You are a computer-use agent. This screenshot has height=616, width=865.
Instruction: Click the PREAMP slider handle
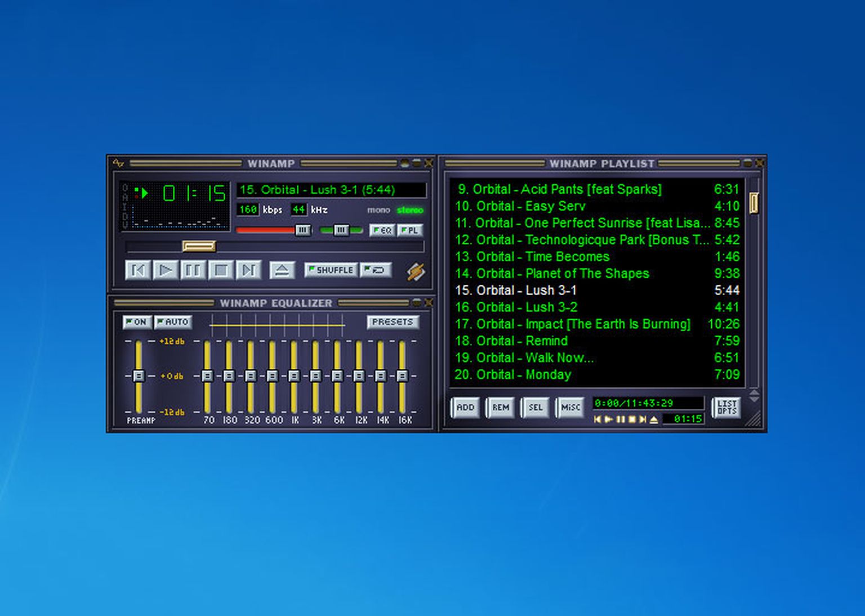pyautogui.click(x=139, y=376)
